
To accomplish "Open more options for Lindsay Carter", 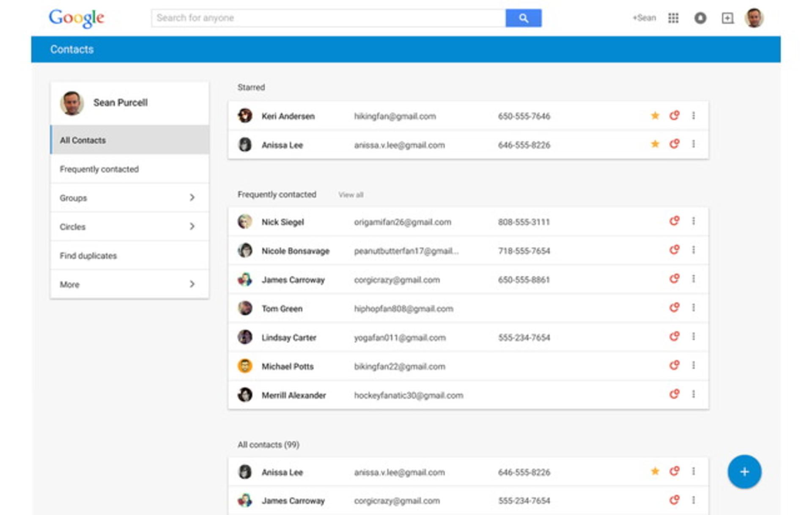I will tap(694, 336).
